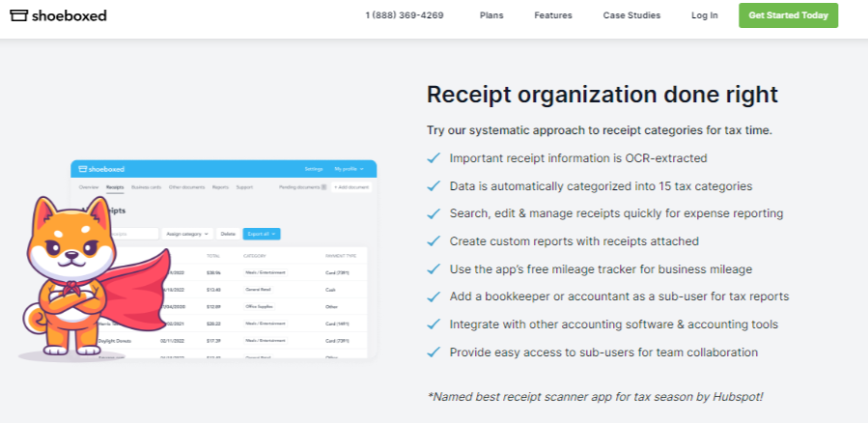Click the $17.39 total cell

pyautogui.click(x=213, y=339)
